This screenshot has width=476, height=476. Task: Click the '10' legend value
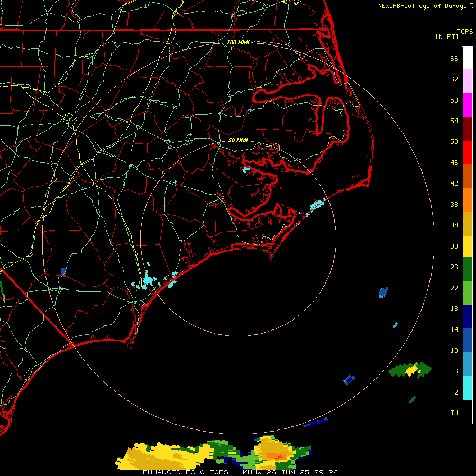pos(454,351)
